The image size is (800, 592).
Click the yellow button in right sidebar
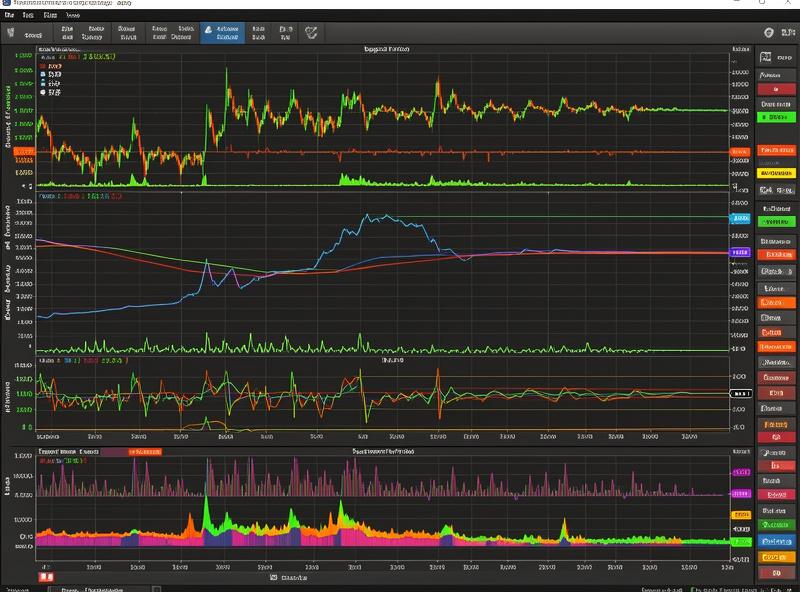pos(776,174)
